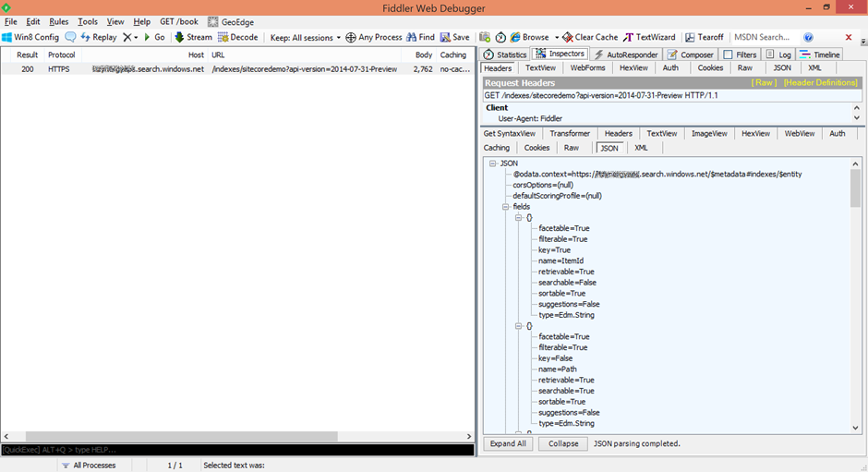Open the View menu

coord(115,21)
